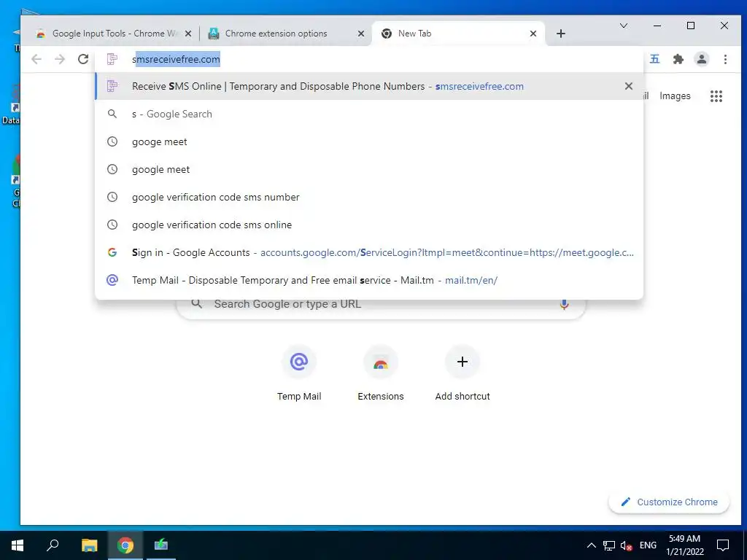Open the Windows Start menu

click(x=18, y=545)
